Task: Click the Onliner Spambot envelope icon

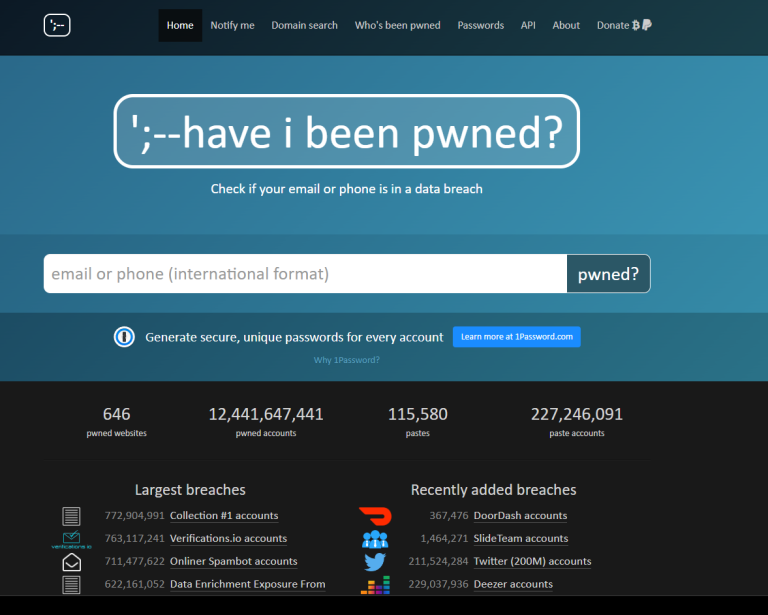Action: point(71,562)
